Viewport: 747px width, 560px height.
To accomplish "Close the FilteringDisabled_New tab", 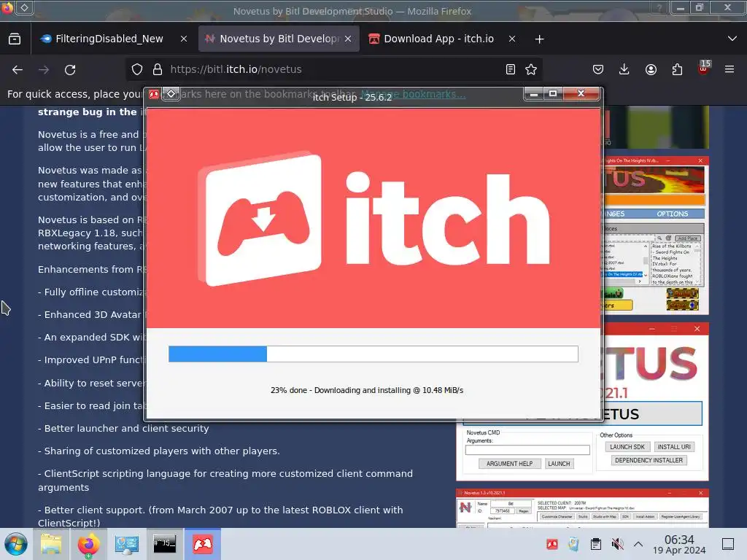I will (x=184, y=39).
